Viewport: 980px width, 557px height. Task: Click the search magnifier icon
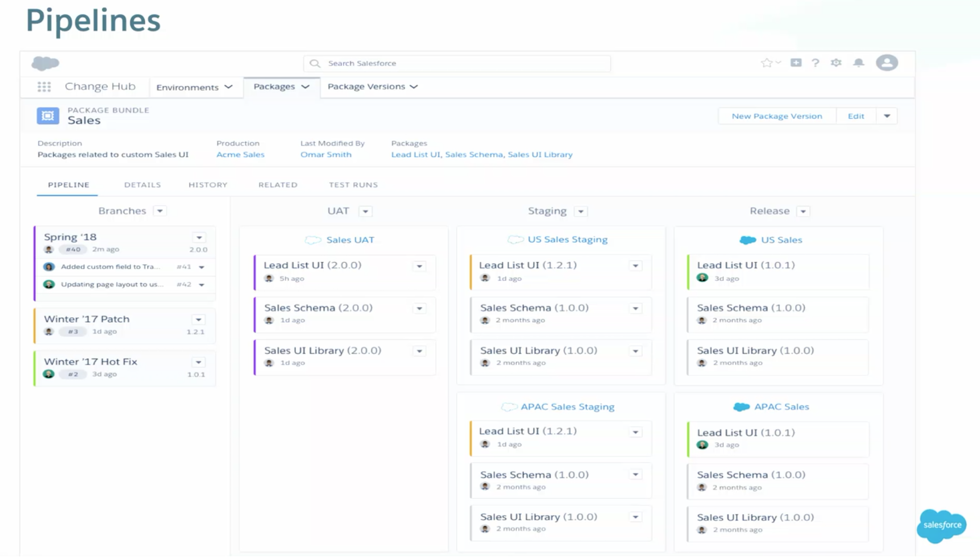[315, 63]
